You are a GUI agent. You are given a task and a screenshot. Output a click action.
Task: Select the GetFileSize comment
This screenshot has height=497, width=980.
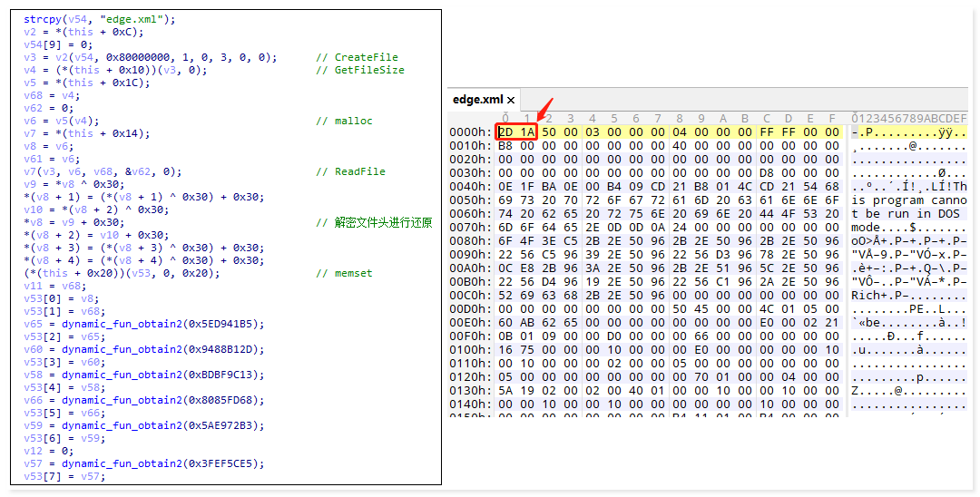[x=369, y=70]
